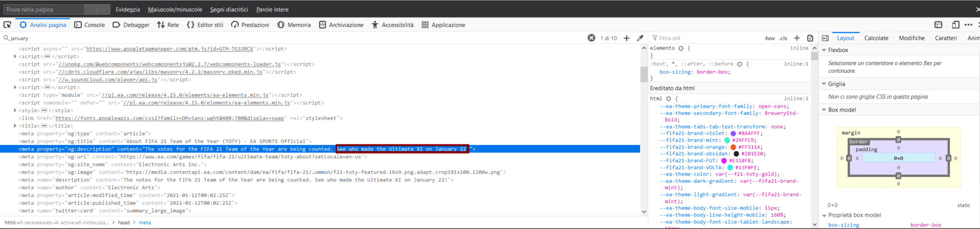
Task: Highlight elements matching :host selector rule
Action: tap(739, 64)
